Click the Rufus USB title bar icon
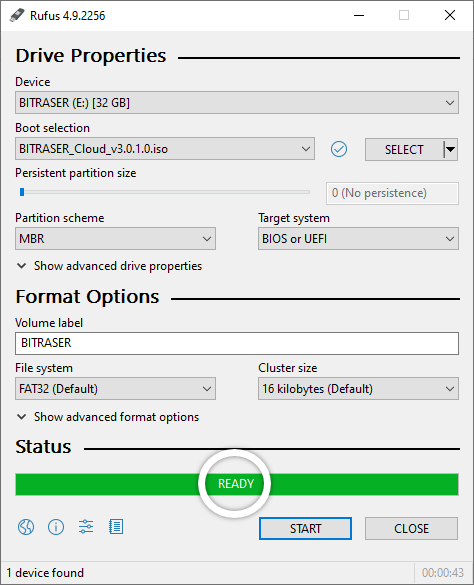 pyautogui.click(x=17, y=15)
